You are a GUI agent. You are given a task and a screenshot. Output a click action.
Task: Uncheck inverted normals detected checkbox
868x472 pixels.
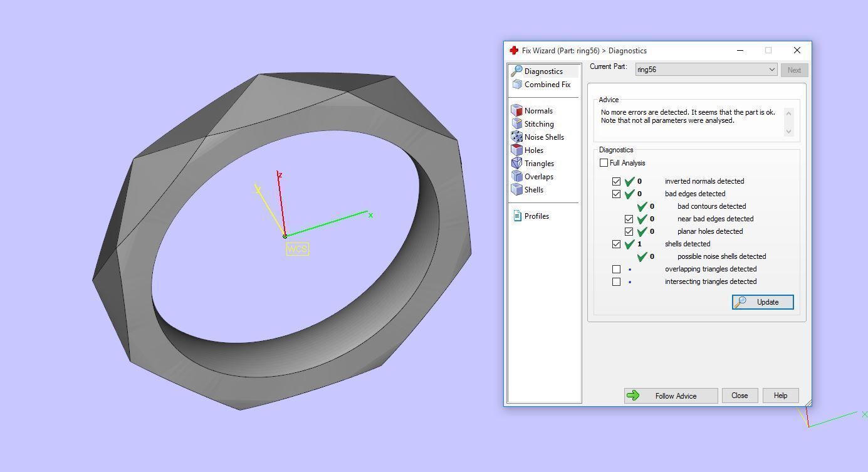coord(616,181)
